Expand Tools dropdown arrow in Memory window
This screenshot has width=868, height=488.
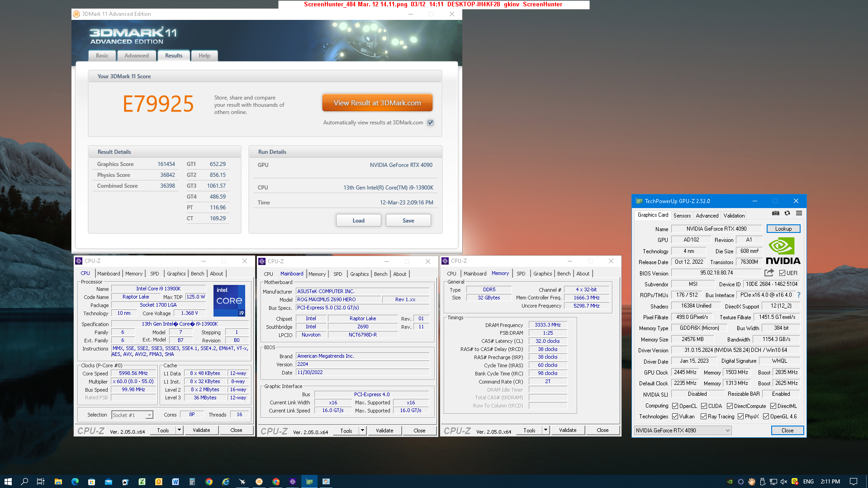pos(545,430)
